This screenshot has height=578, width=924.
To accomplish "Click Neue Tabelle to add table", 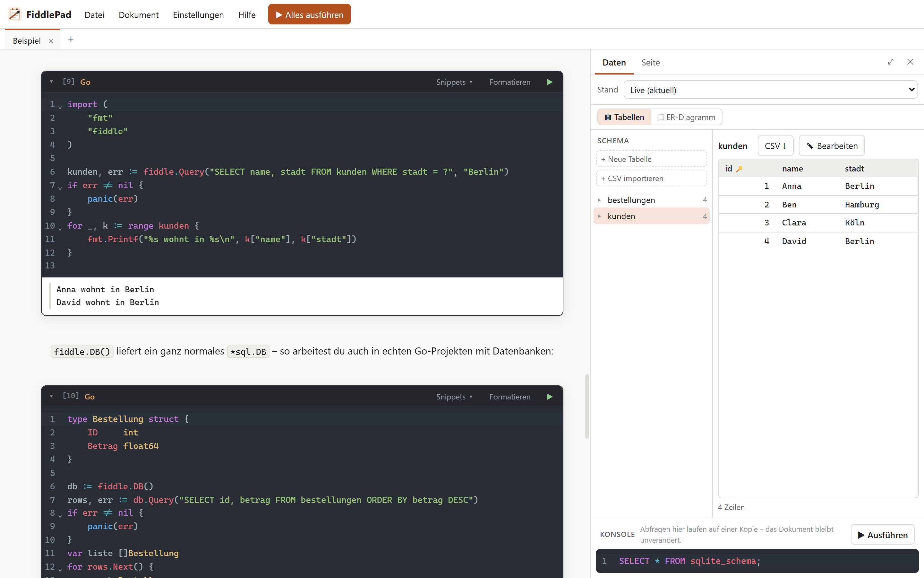I will point(651,159).
